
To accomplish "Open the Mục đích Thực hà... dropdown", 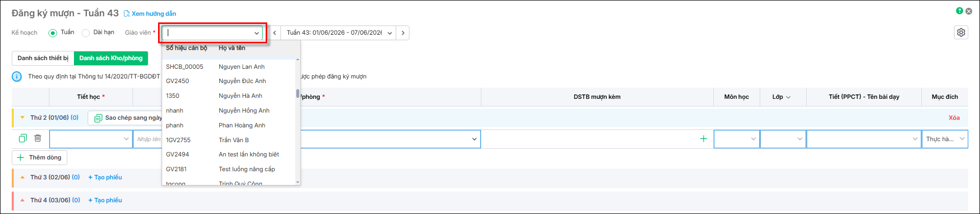I will (x=945, y=139).
